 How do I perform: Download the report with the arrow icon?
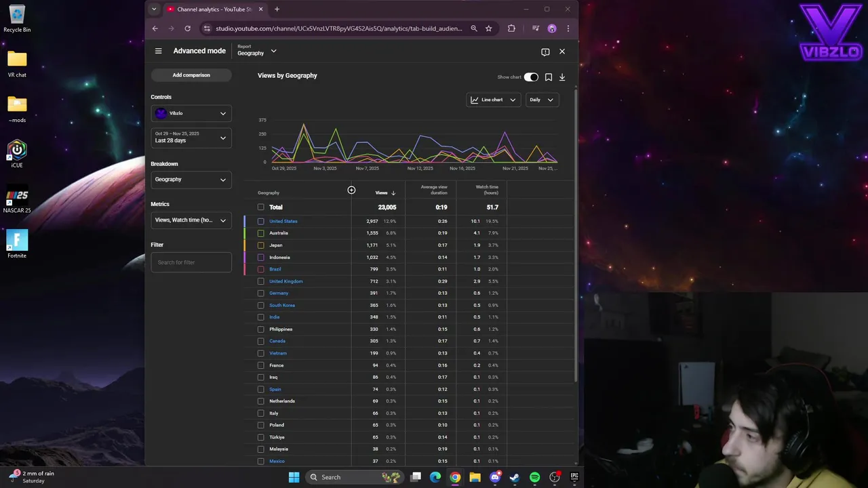pos(562,77)
